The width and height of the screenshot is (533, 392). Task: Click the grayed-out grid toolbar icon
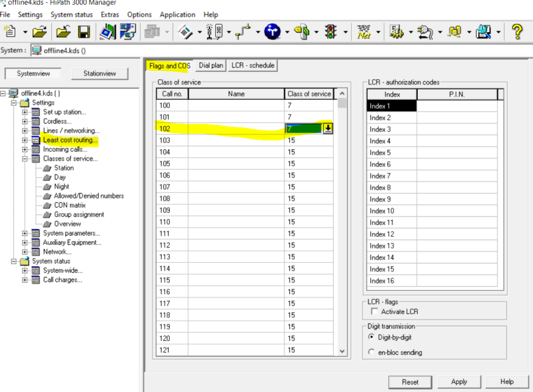(152, 32)
